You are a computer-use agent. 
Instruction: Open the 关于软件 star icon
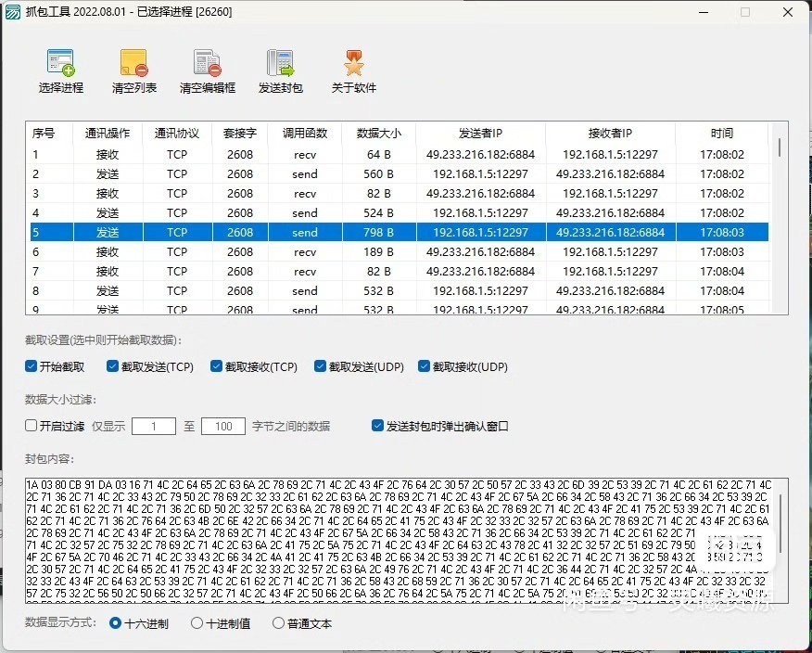pos(354,63)
